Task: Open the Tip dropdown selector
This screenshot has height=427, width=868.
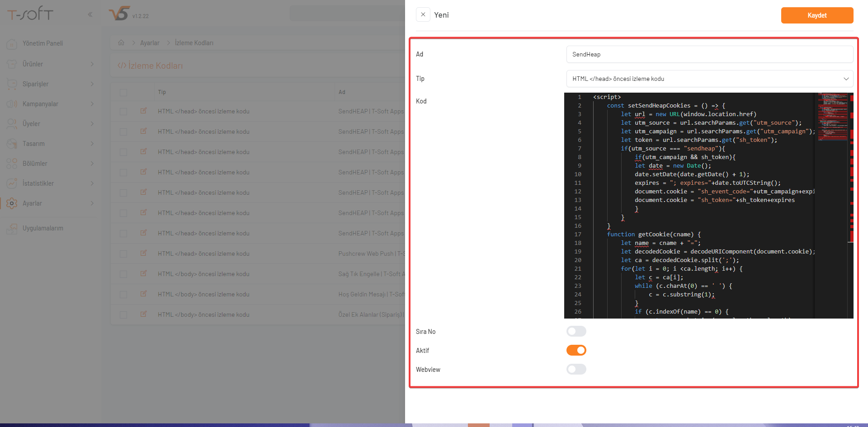Action: [x=709, y=79]
